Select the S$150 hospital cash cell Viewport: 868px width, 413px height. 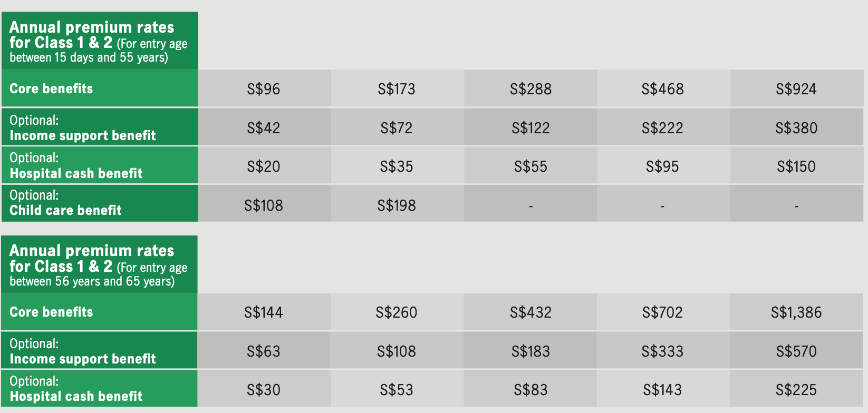pyautogui.click(x=796, y=166)
